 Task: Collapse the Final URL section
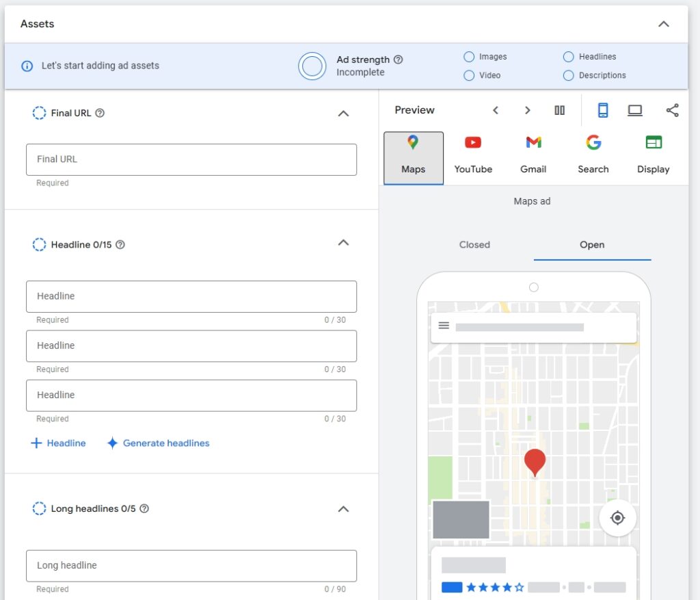(343, 114)
